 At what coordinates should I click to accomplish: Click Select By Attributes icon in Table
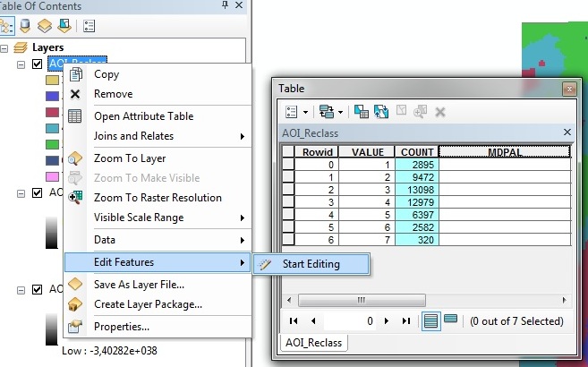coord(362,112)
